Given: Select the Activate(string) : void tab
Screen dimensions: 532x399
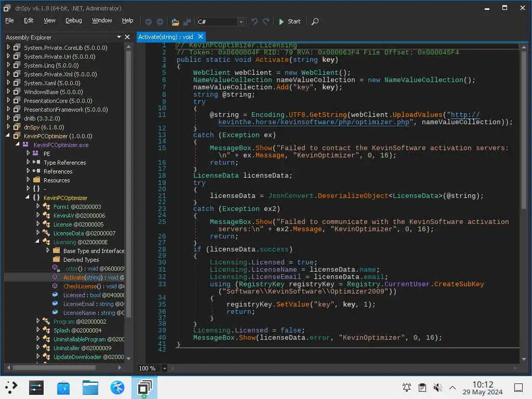Looking at the screenshot, I should (x=166, y=37).
